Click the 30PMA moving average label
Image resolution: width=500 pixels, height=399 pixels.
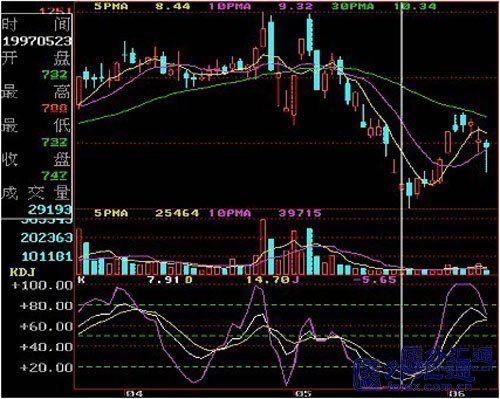click(383, 6)
